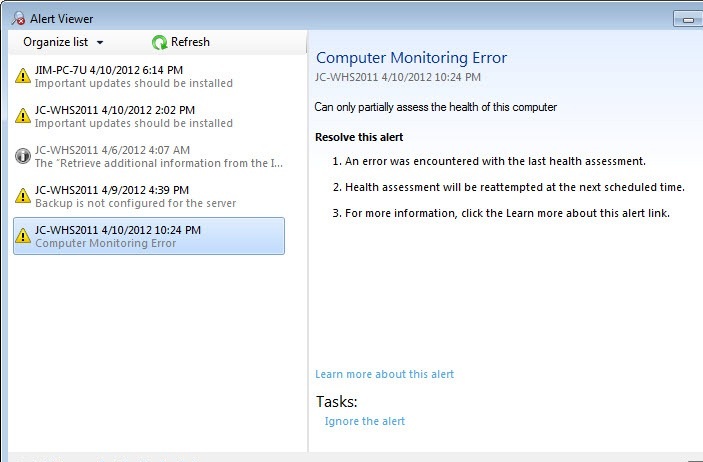Click the green Refresh icon
This screenshot has width=703, height=462.
coord(159,42)
